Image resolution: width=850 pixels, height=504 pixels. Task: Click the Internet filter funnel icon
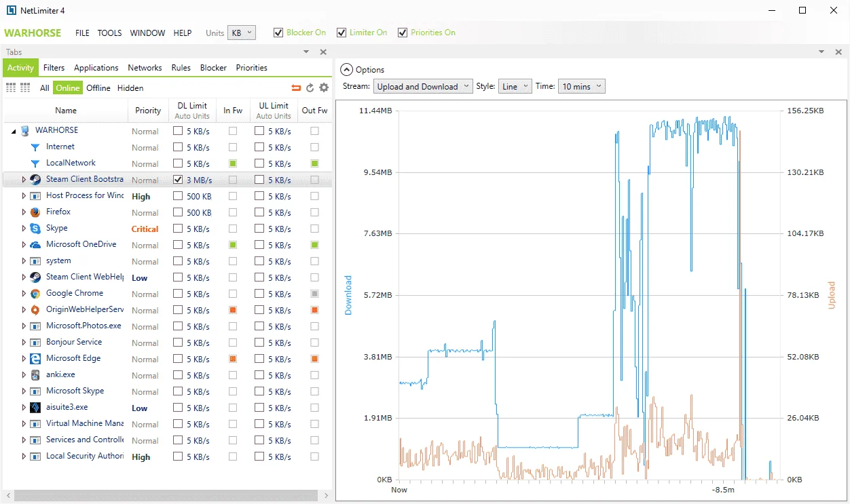click(35, 147)
